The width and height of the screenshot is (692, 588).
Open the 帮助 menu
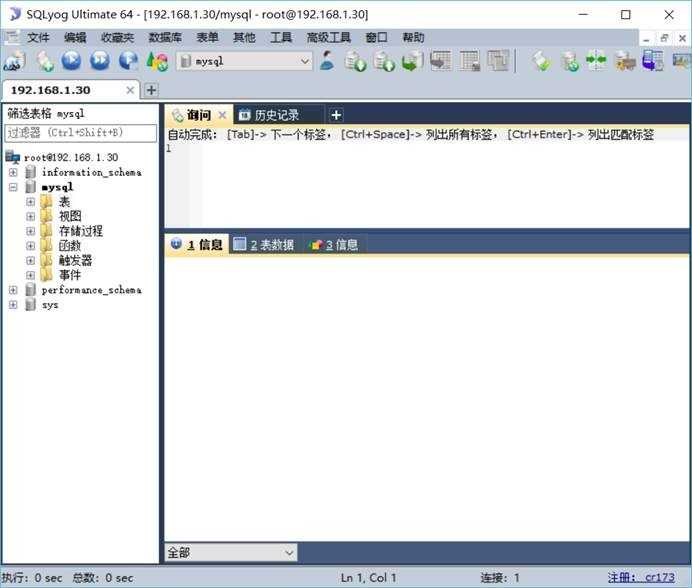[x=414, y=38]
